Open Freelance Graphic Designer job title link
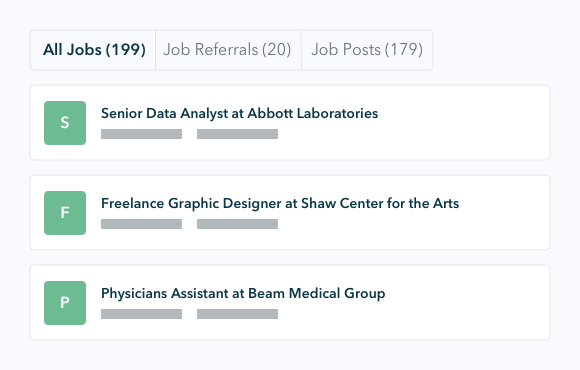The image size is (580, 370). tap(280, 203)
